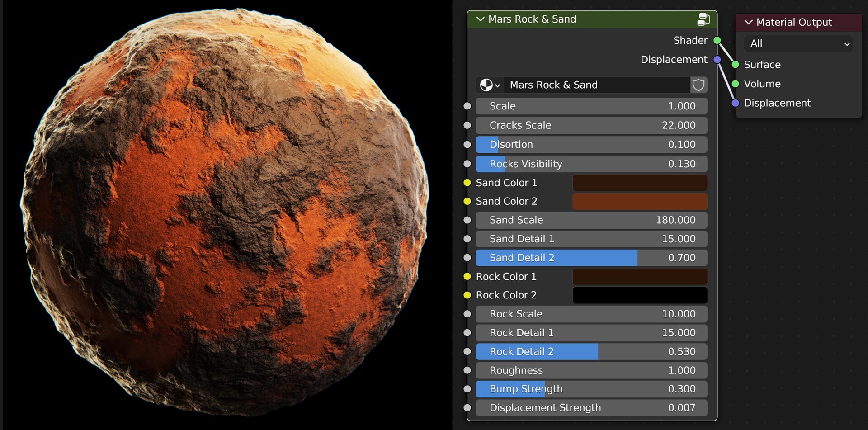Click the Cracks Scale value field
This screenshot has height=430, width=868.
point(591,125)
